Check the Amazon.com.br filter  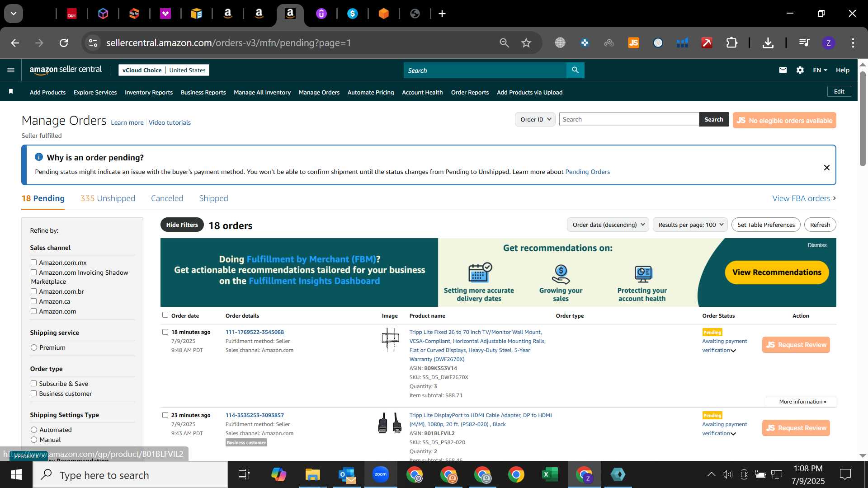click(33, 291)
